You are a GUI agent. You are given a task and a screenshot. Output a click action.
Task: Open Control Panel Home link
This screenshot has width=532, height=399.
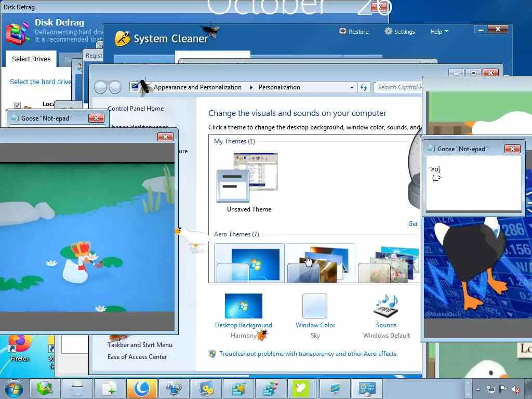point(136,108)
